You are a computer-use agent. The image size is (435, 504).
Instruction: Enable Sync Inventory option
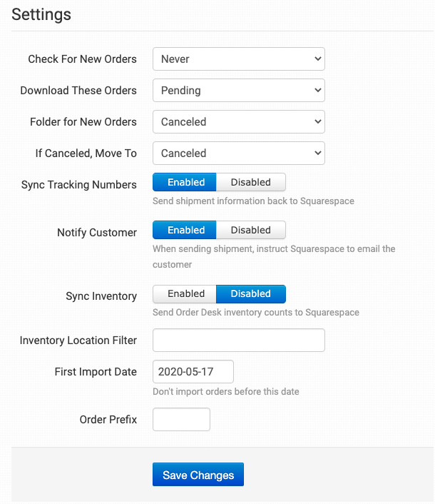coord(185,293)
